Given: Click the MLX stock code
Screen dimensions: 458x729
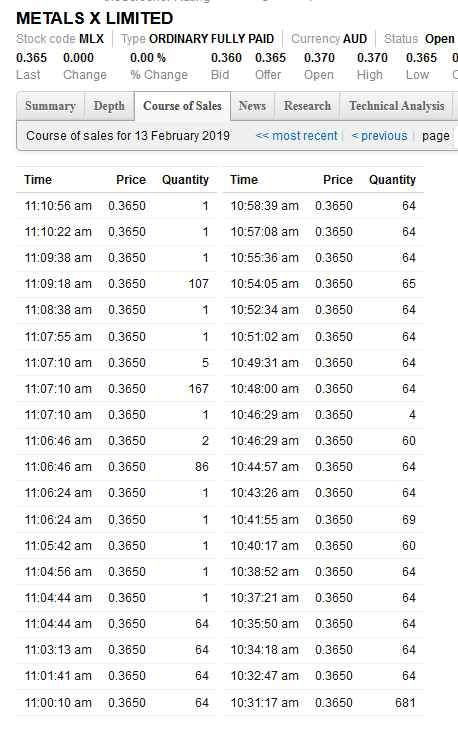Looking at the screenshot, I should point(92,39).
